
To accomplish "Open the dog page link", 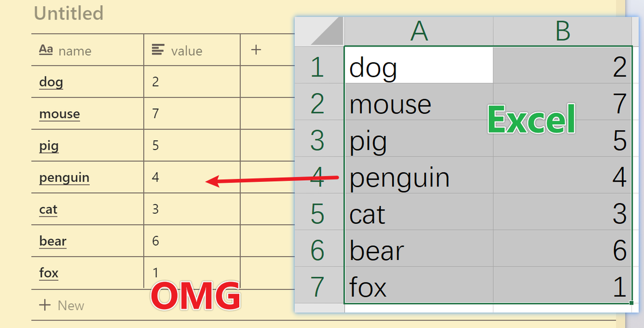I will (51, 82).
